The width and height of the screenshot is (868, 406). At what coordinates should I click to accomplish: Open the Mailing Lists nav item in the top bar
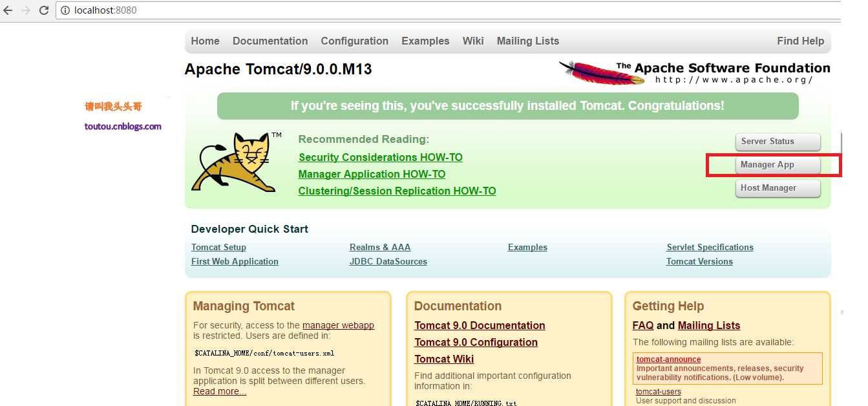[x=528, y=41]
